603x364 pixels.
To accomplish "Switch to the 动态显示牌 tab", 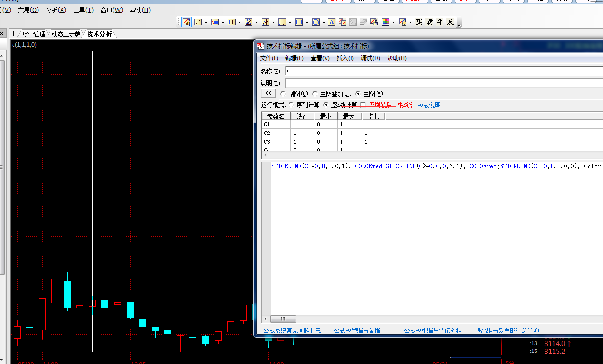I will [66, 34].
